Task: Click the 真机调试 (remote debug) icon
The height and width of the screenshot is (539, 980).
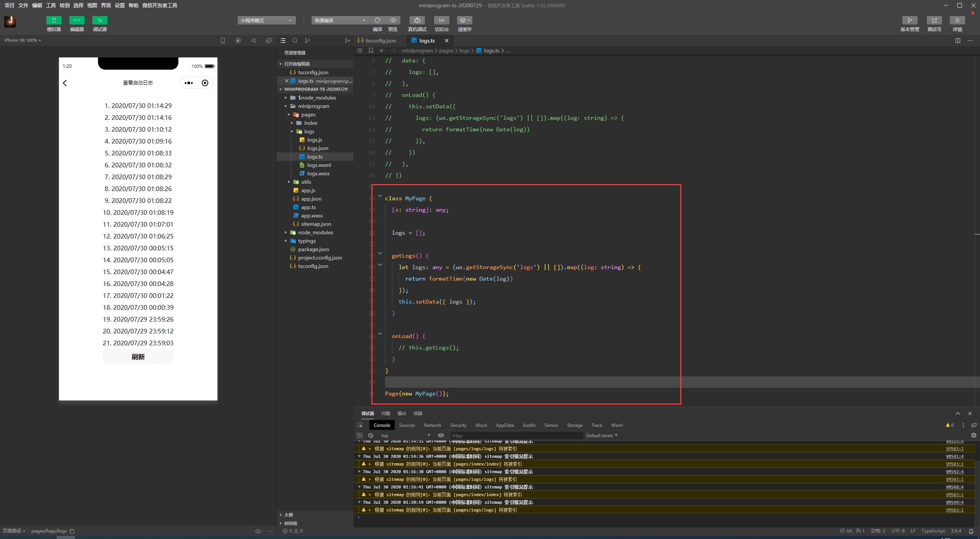Action: pyautogui.click(x=416, y=20)
